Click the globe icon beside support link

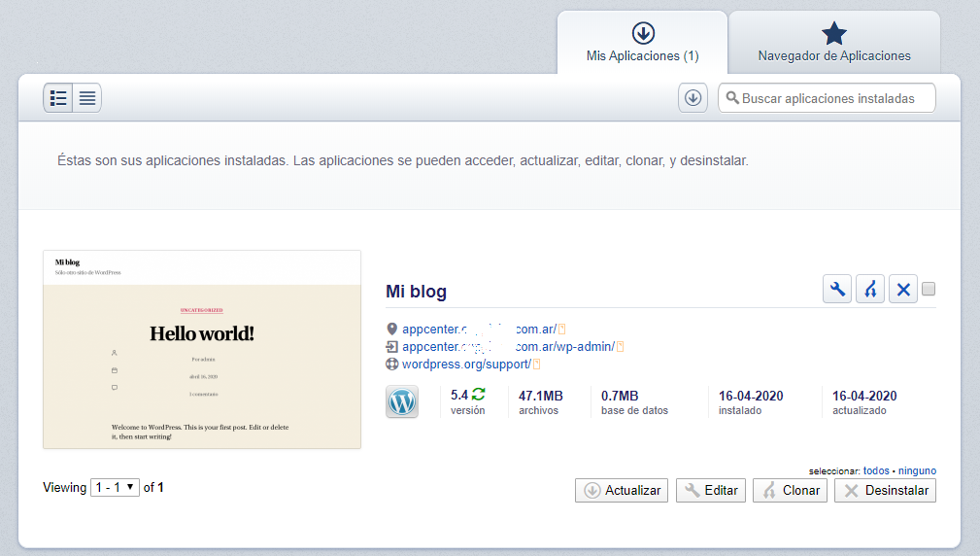pos(391,364)
